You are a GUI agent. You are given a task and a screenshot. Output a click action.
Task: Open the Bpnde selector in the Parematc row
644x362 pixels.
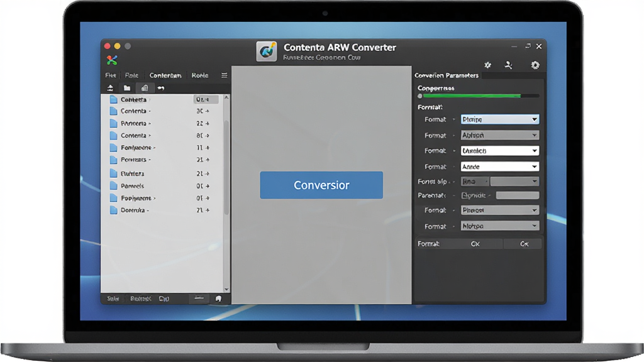pyautogui.click(x=476, y=195)
